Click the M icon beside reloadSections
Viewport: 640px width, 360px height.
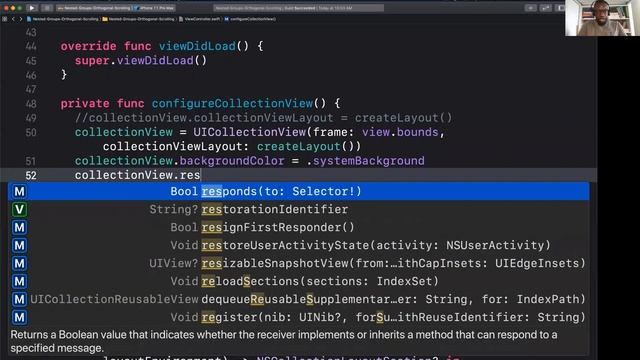19,281
